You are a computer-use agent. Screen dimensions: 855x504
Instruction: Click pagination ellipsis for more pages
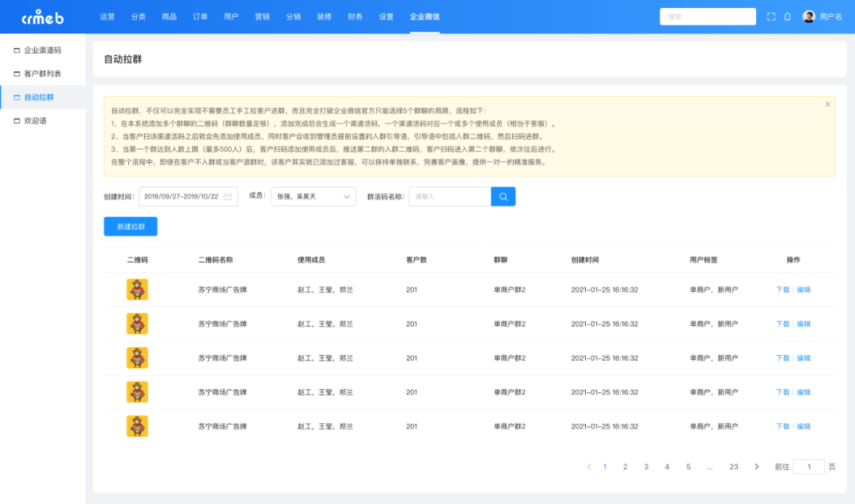point(709,467)
